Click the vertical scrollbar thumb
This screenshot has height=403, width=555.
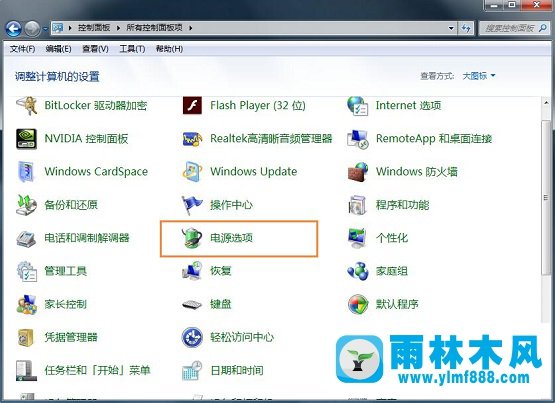(546, 197)
